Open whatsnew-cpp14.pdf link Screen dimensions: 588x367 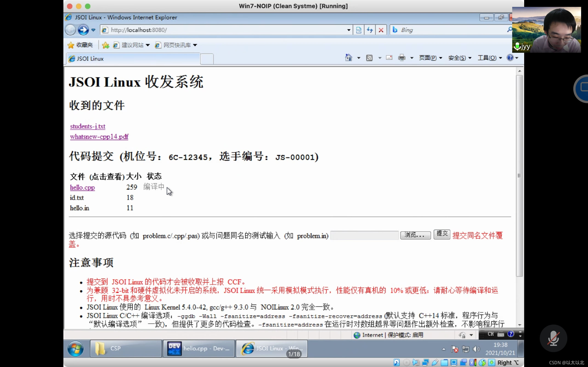99,137
